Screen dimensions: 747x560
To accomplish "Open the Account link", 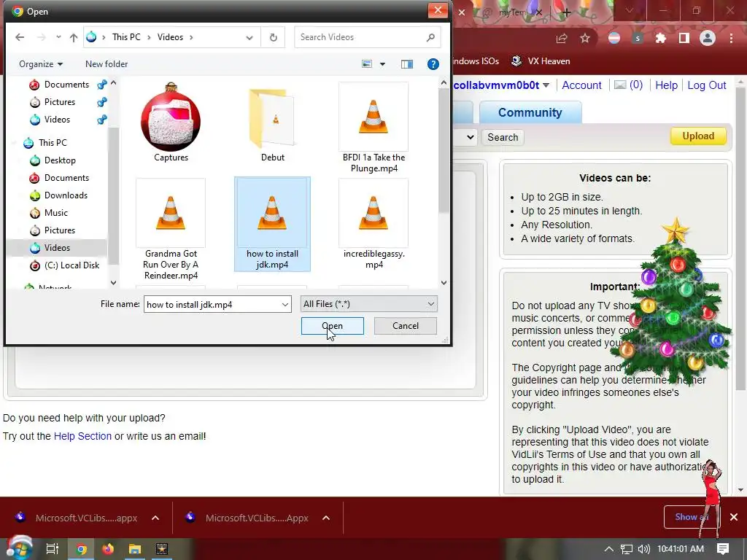I will point(581,85).
